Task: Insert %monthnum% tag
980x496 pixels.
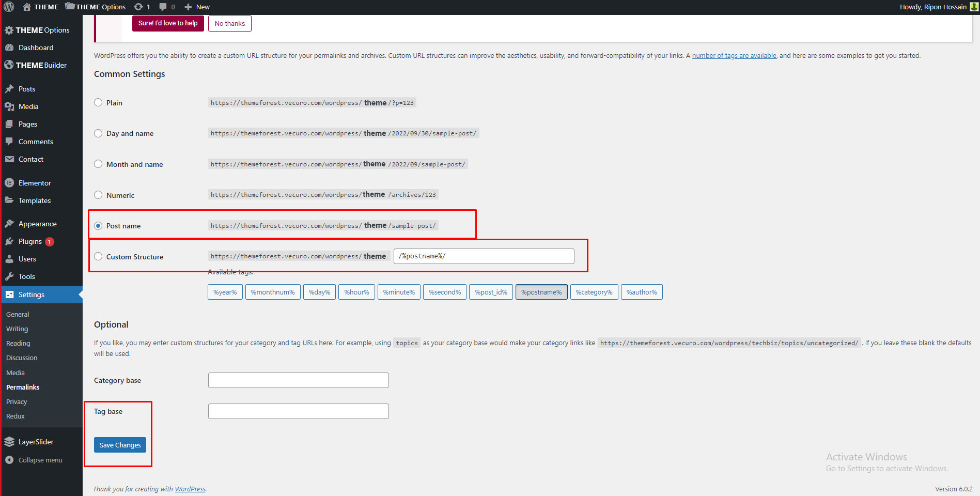Action: [x=273, y=292]
